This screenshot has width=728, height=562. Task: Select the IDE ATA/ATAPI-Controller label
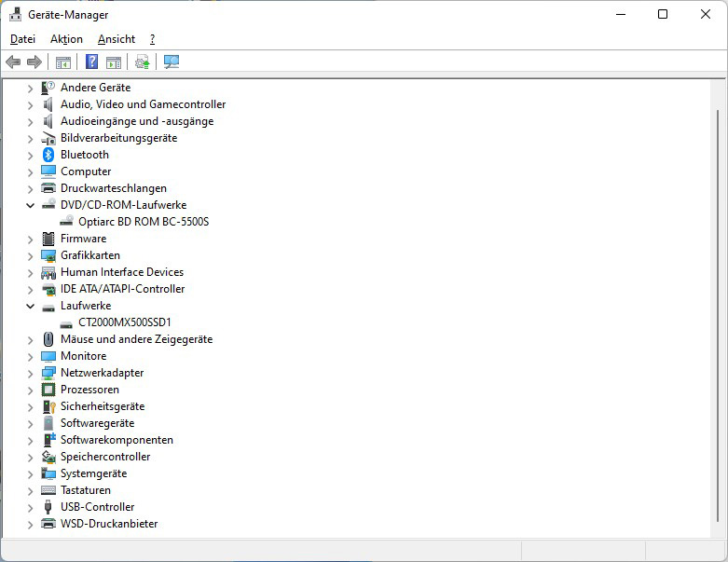(122, 289)
